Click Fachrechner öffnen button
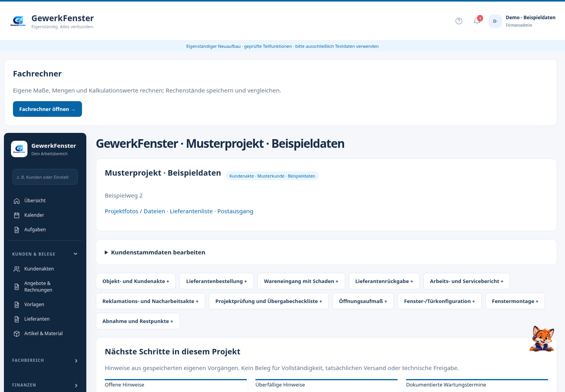 point(47,109)
